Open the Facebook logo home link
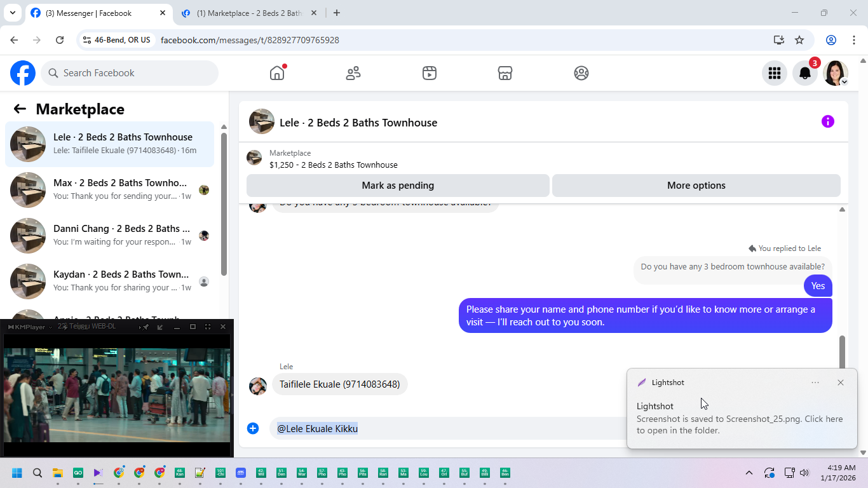The image size is (868, 488). (x=23, y=73)
